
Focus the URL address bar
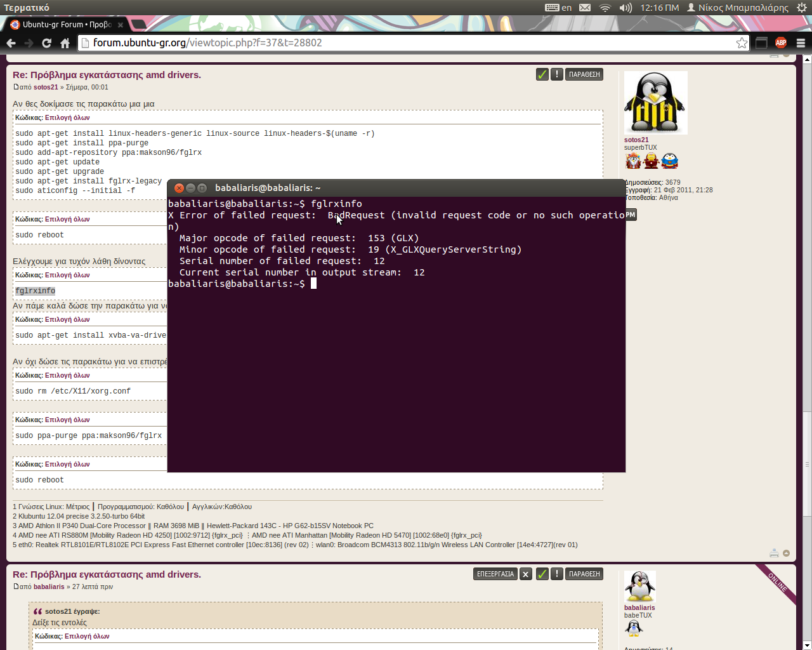point(406,43)
